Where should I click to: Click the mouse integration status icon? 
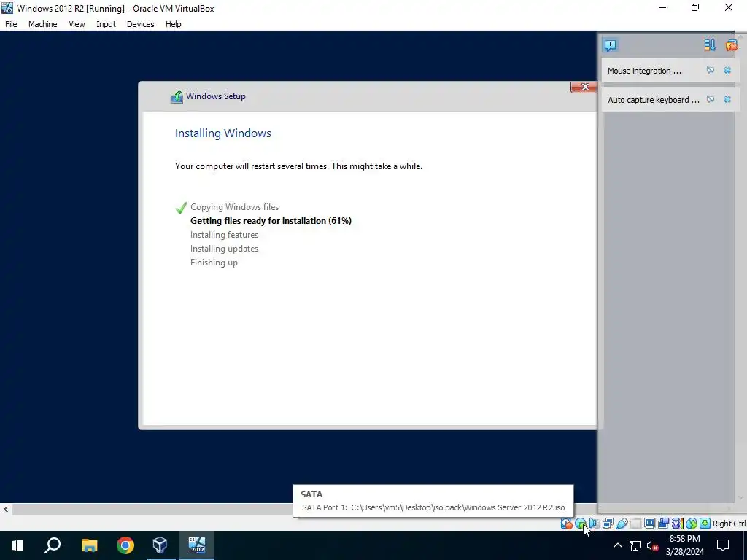coord(692,524)
